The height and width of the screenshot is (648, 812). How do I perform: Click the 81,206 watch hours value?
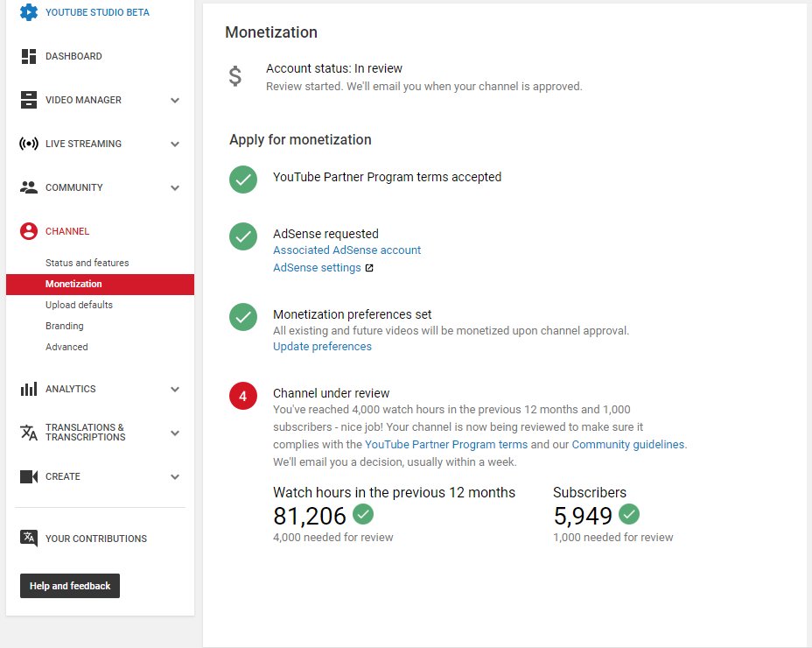pos(309,516)
